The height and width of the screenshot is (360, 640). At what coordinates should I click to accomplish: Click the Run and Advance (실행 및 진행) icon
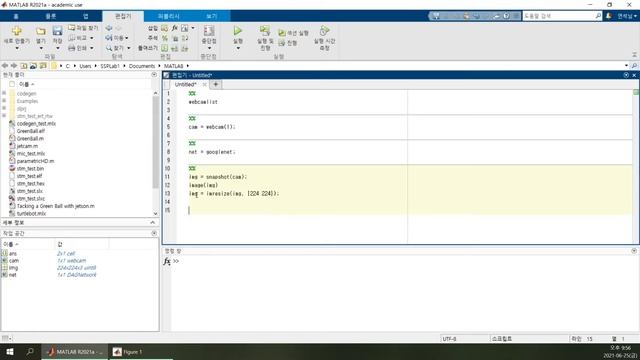(x=265, y=31)
